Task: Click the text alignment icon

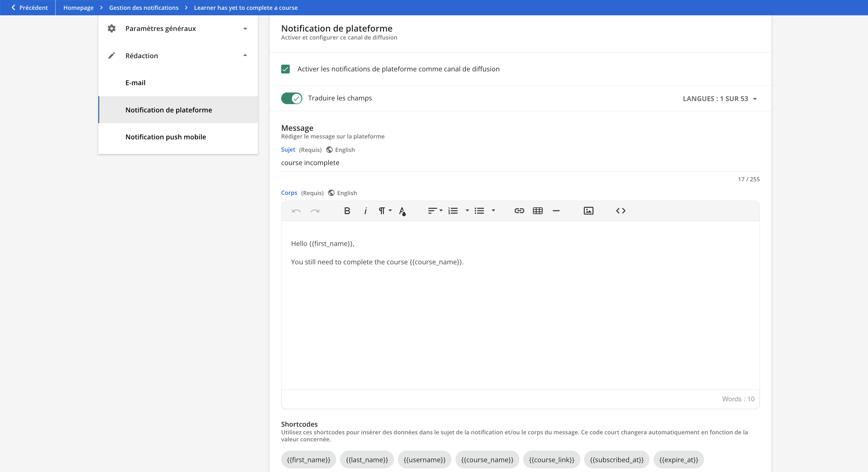Action: click(432, 211)
